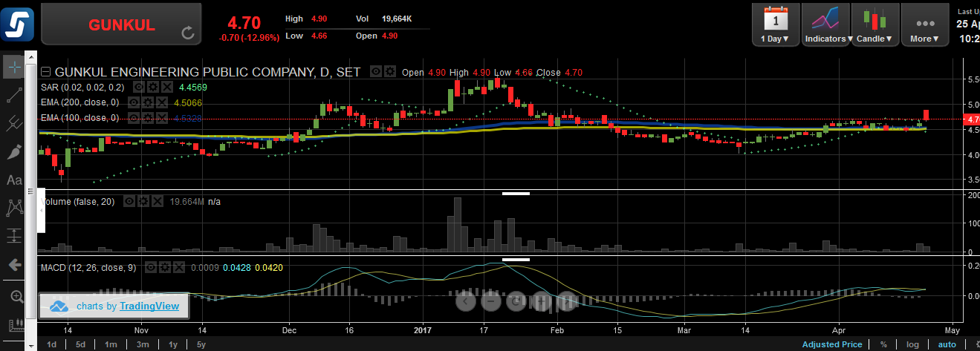The width and height of the screenshot is (980, 351).
Task: Click the red 4.70 price axis label
Action: (970, 119)
